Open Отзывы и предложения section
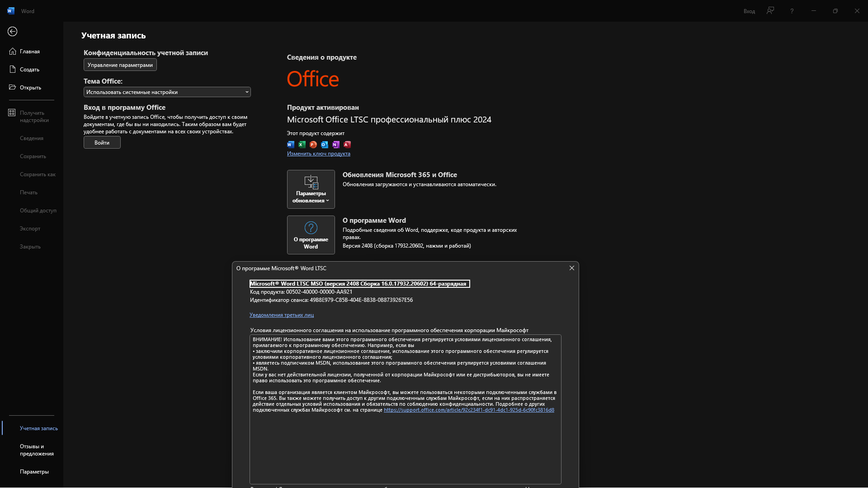 coord(36,450)
